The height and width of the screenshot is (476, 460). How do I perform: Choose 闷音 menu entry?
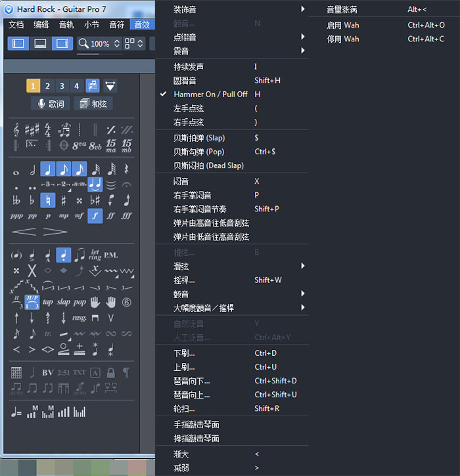232,181
